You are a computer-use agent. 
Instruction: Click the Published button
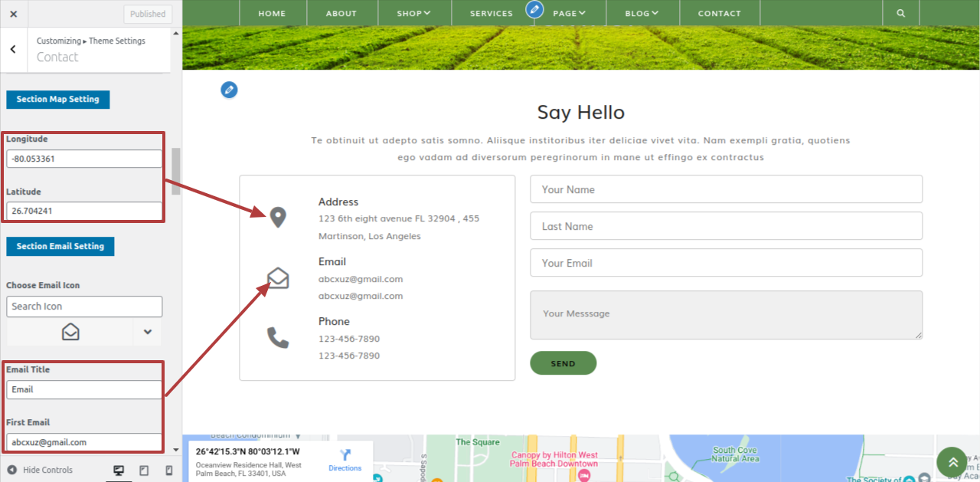[x=148, y=14]
